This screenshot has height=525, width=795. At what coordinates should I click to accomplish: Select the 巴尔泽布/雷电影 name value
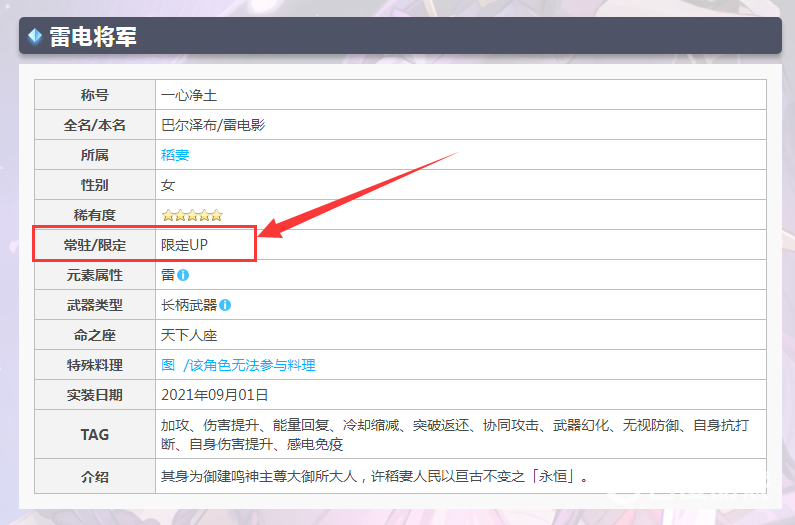[213, 125]
